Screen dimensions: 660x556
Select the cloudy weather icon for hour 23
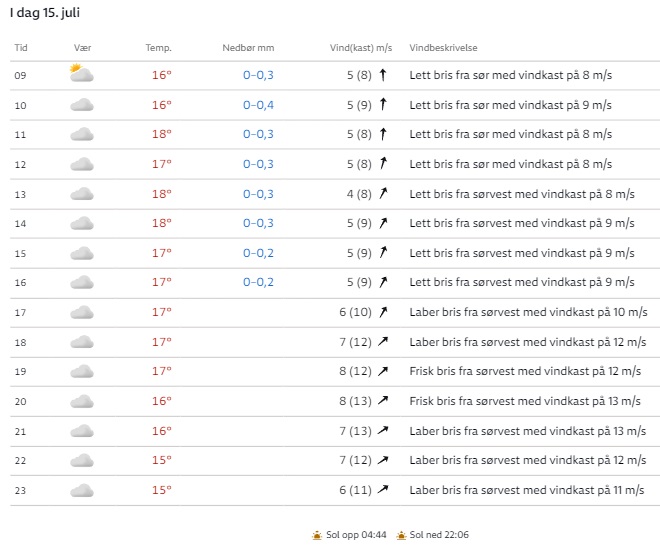[82, 490]
